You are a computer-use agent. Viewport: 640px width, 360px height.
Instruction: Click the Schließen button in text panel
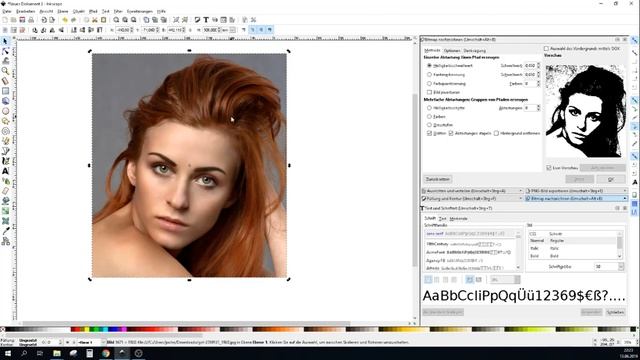point(615,312)
